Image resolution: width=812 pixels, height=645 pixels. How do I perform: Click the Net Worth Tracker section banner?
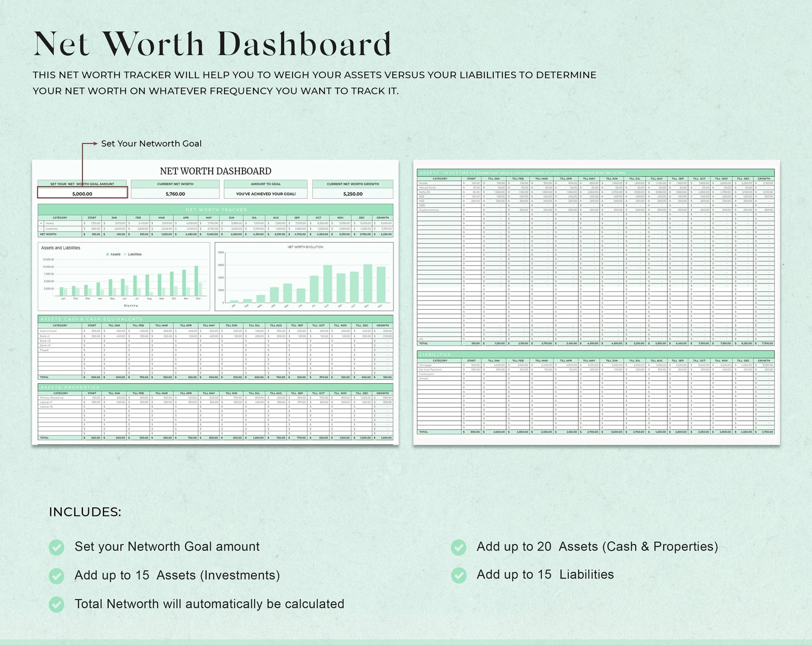215,210
